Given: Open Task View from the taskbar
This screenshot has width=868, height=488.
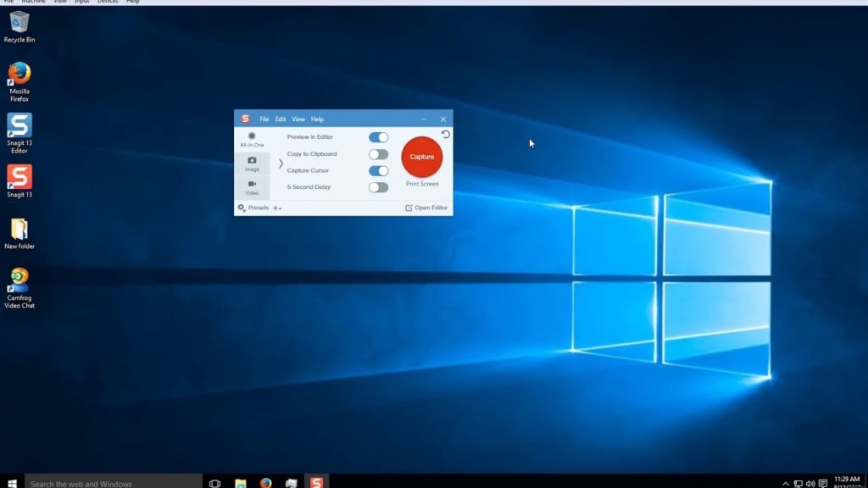Looking at the screenshot, I should (x=214, y=483).
